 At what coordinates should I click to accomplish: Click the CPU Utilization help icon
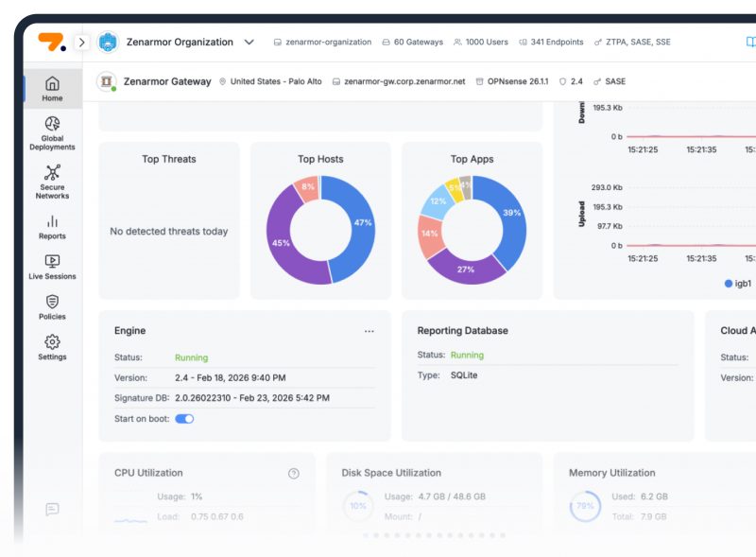click(x=294, y=474)
